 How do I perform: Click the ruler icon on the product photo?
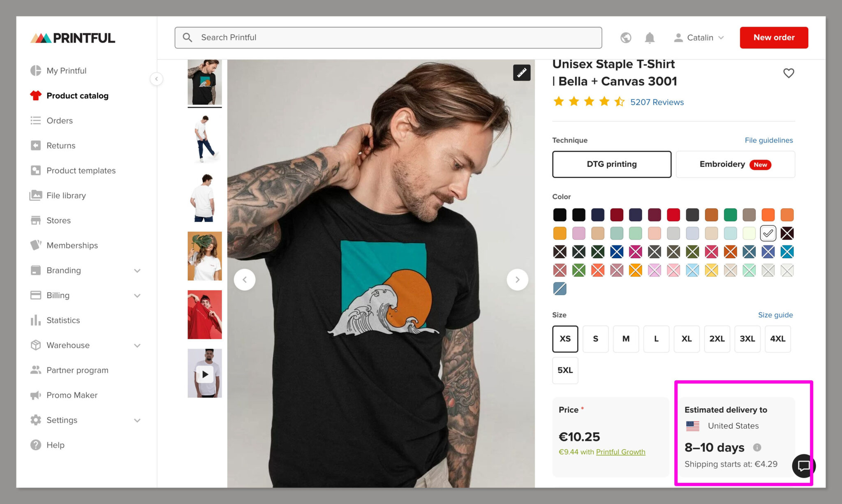pyautogui.click(x=521, y=72)
